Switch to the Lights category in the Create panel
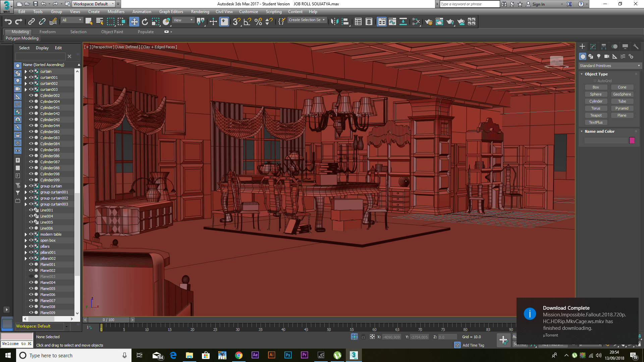 pos(599,56)
